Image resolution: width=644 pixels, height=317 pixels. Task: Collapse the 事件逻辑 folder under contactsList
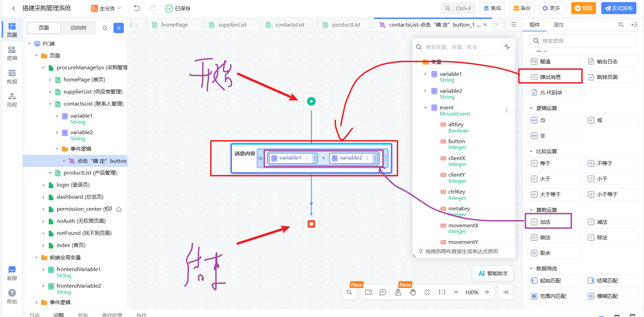[x=57, y=149]
